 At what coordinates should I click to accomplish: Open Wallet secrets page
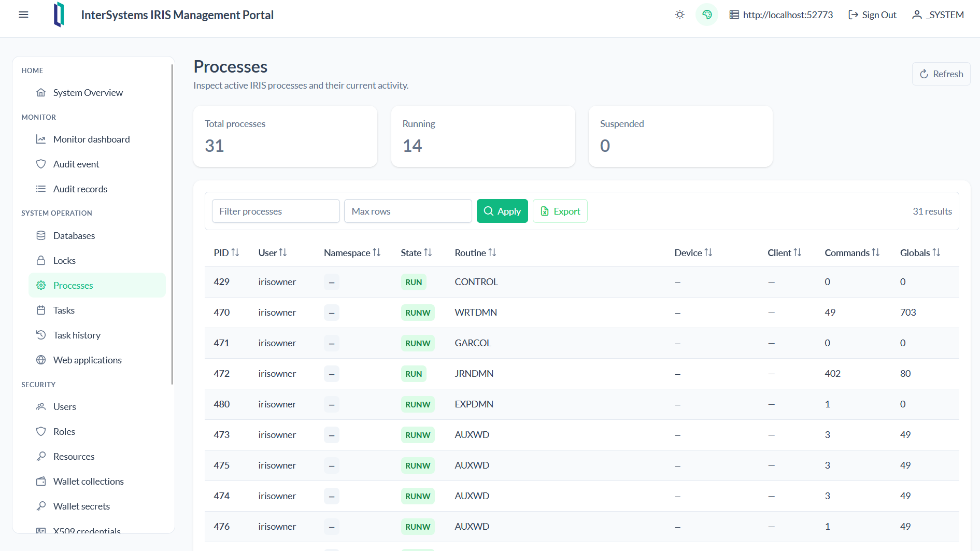[x=97, y=506]
